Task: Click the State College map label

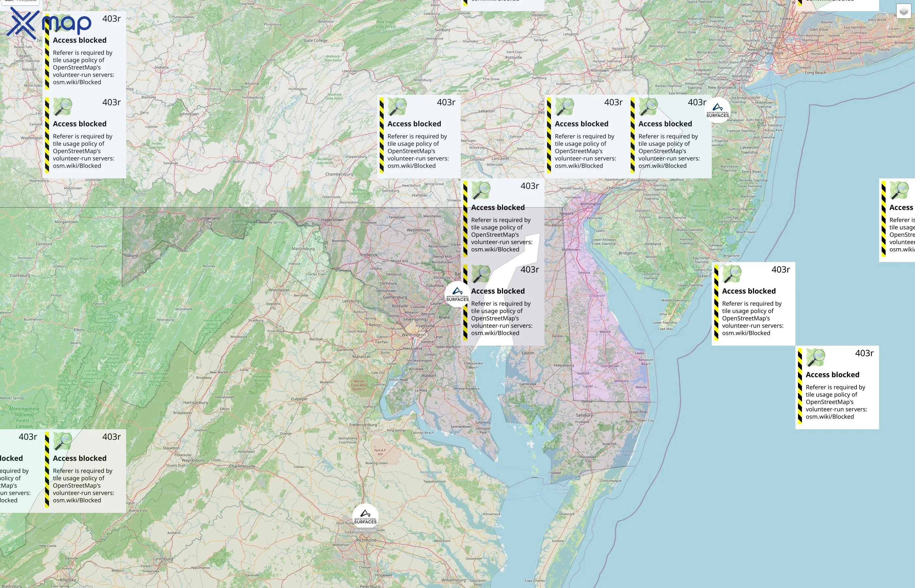Action: [x=315, y=41]
